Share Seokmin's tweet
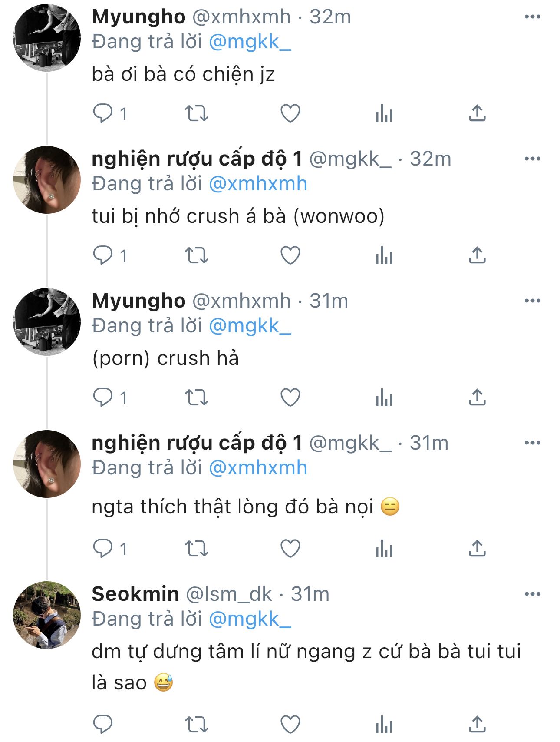Viewport: 560px width, 742px height. point(477,724)
